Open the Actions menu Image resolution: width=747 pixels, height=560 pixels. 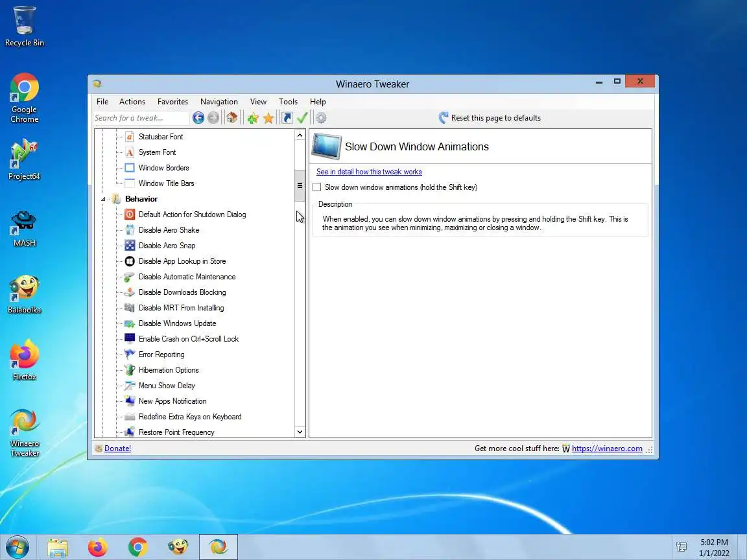(x=132, y=101)
